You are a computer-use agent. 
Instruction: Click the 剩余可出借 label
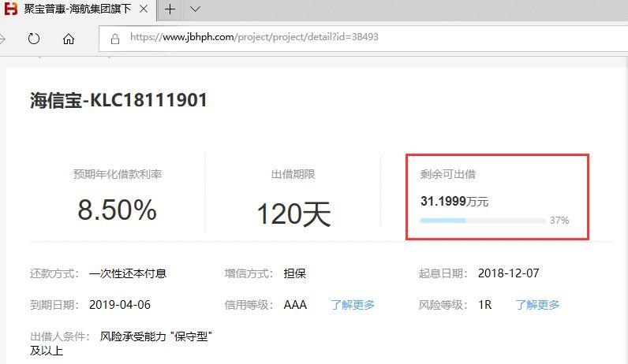pos(448,174)
